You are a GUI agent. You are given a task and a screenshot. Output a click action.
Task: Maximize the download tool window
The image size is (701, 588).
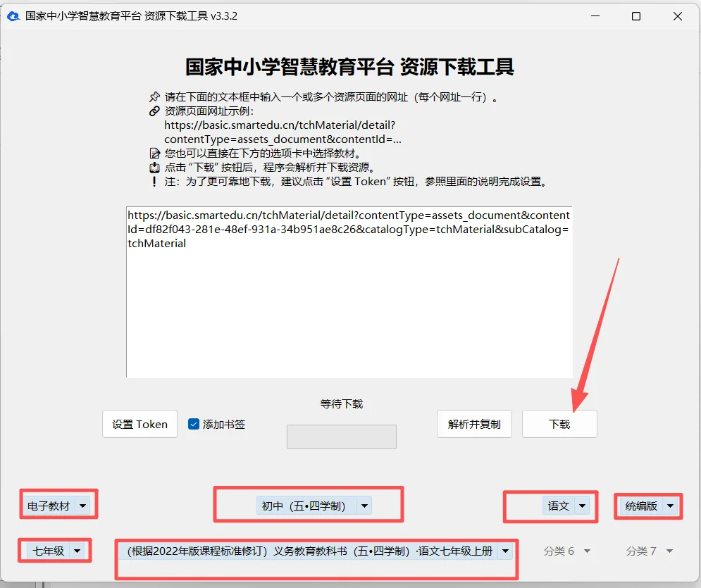click(636, 16)
